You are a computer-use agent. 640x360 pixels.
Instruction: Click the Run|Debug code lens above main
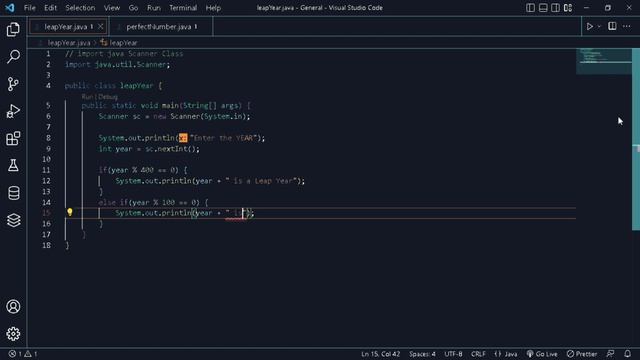pos(100,97)
